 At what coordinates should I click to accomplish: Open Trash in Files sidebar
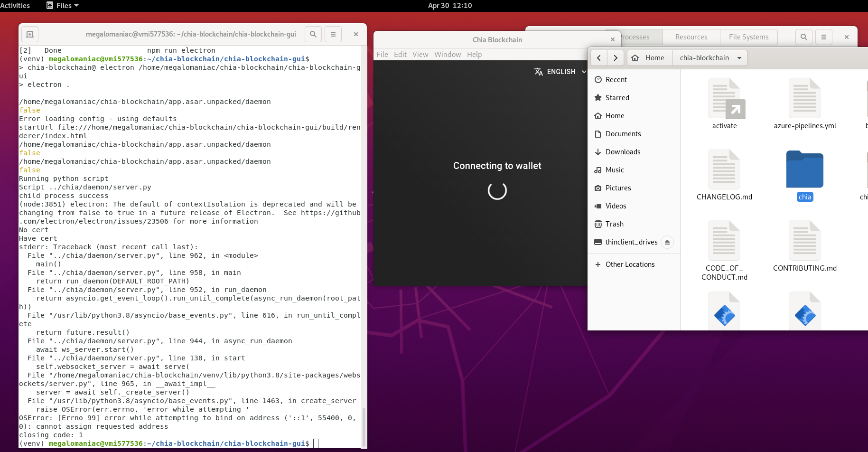[634, 224]
